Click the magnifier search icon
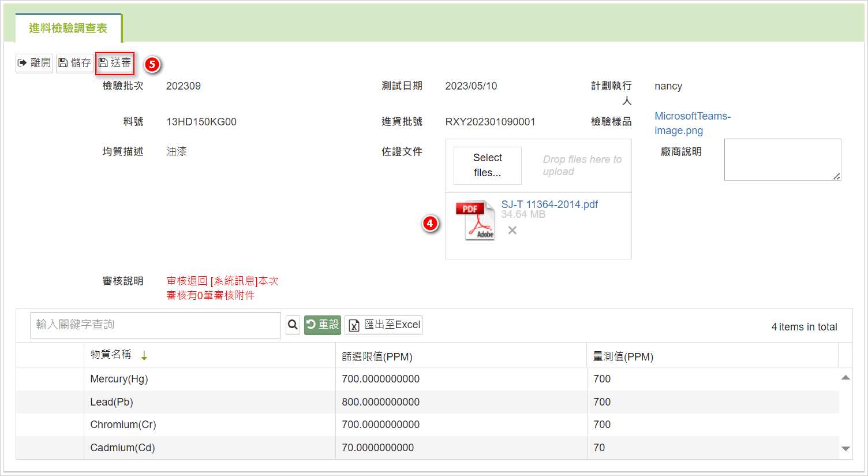 tap(293, 325)
